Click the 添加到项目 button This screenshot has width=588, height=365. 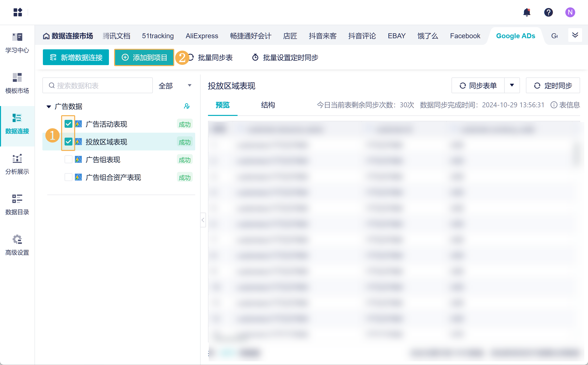[x=144, y=57]
